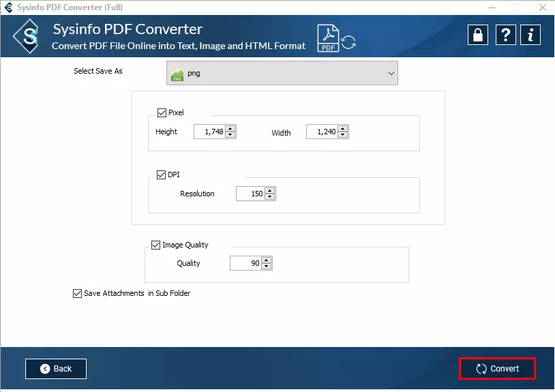Toggle the Pixel checkbox
Screen dimensions: 555x392
pyautogui.click(x=162, y=112)
